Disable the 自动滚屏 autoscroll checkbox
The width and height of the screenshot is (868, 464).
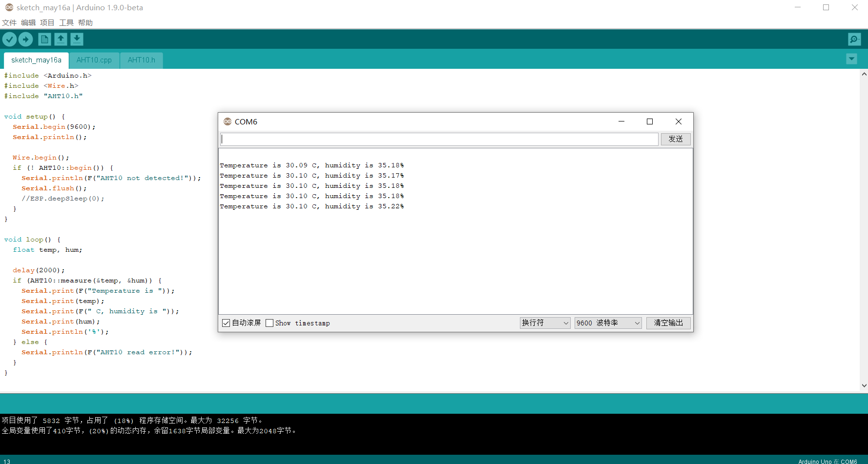226,323
